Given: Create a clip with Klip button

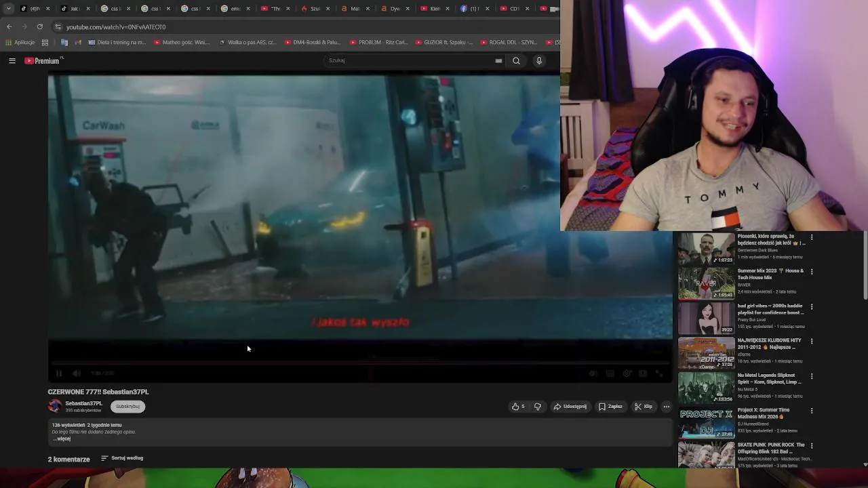Looking at the screenshot, I should (644, 407).
